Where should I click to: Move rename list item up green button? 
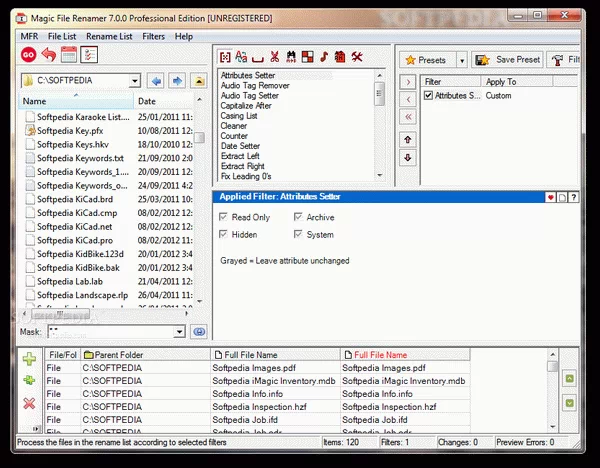569,379
